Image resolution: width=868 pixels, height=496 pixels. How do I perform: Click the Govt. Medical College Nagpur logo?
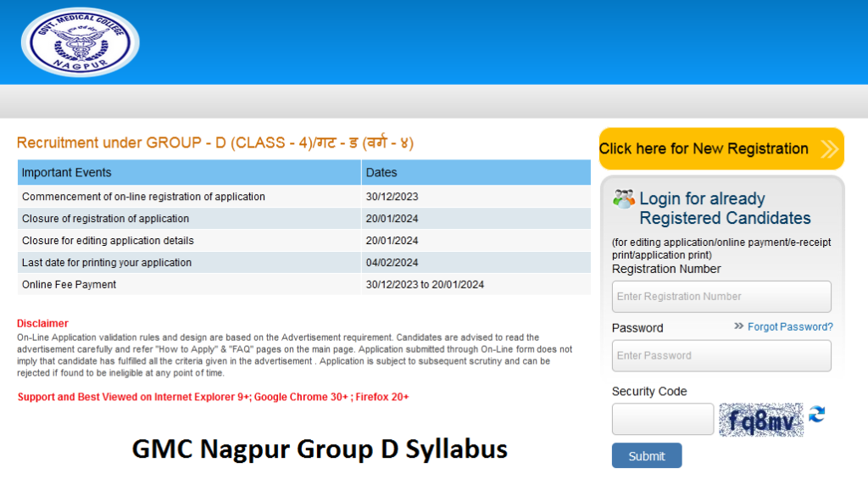(x=81, y=42)
